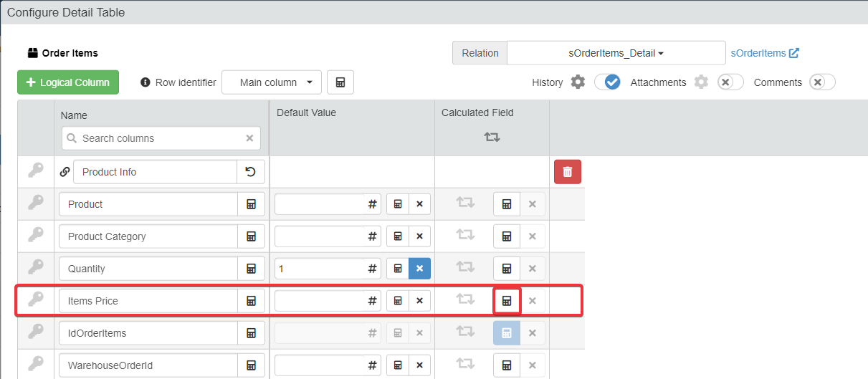
Task: Open default value calculator for Product Category
Action: (x=397, y=236)
